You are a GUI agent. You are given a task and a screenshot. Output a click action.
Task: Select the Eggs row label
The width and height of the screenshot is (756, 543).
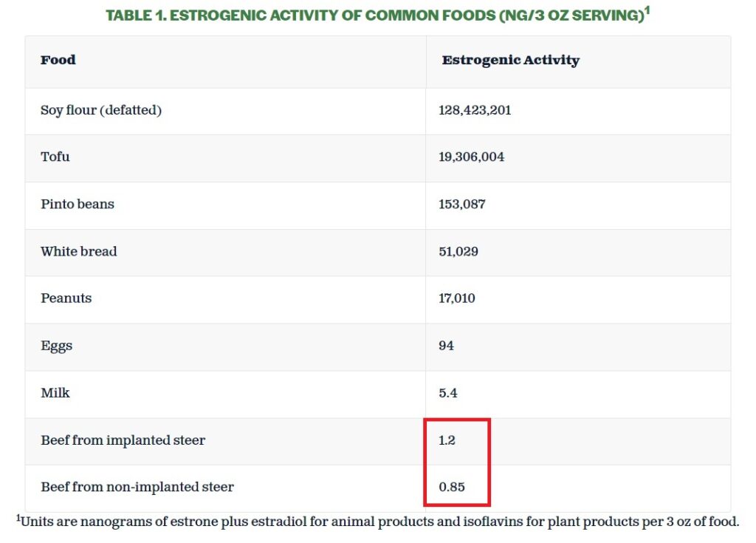coord(57,346)
